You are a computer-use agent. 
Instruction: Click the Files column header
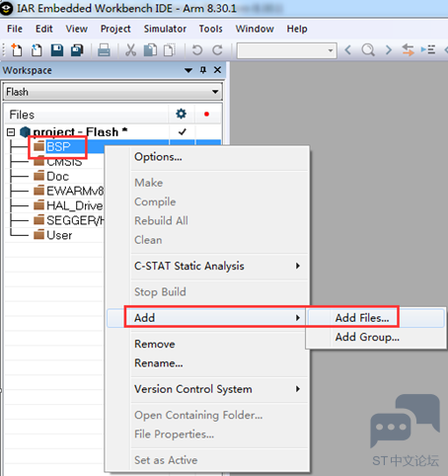87,115
